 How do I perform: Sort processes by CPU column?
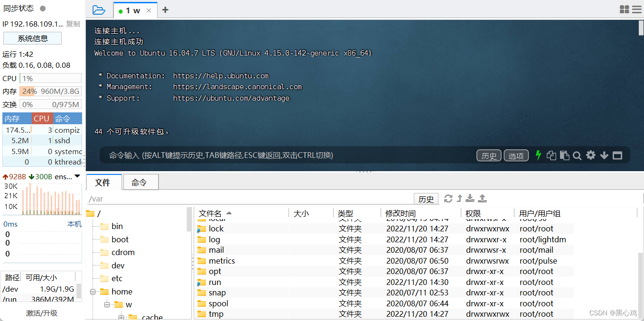[42, 119]
